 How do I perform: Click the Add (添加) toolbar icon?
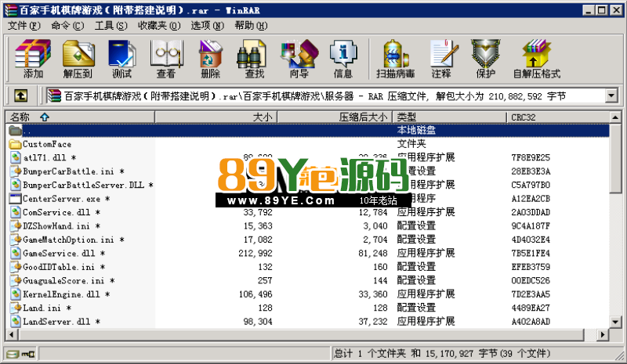[33, 59]
